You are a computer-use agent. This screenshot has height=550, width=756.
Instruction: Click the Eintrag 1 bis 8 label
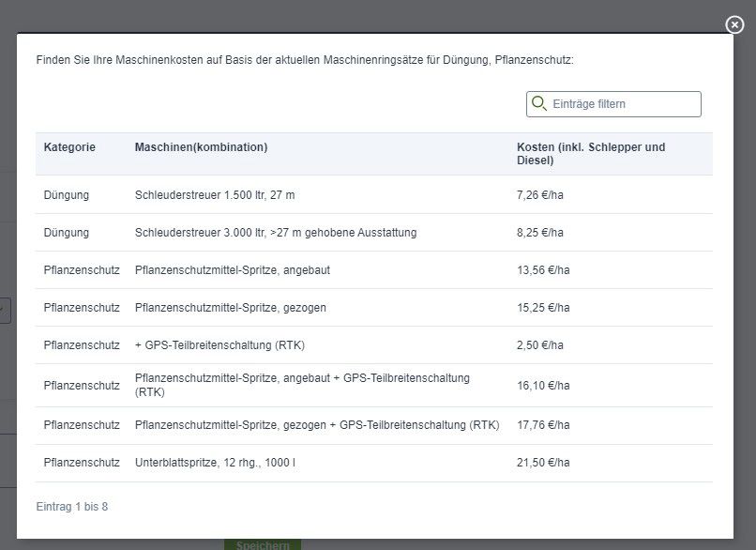72,507
